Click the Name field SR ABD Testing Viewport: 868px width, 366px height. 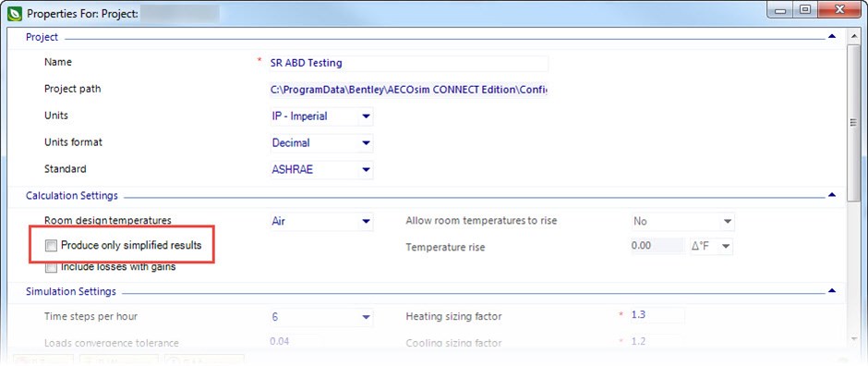[x=407, y=63]
